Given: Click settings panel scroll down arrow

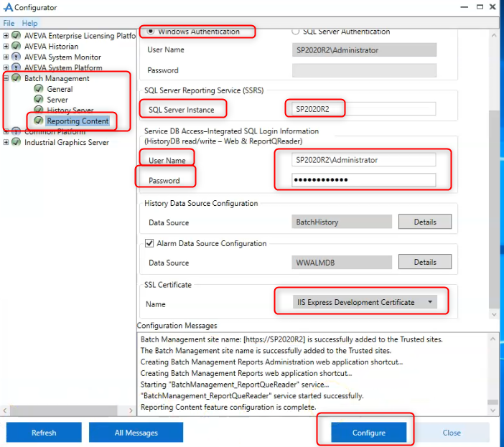Looking at the screenshot, I should click(x=494, y=314).
